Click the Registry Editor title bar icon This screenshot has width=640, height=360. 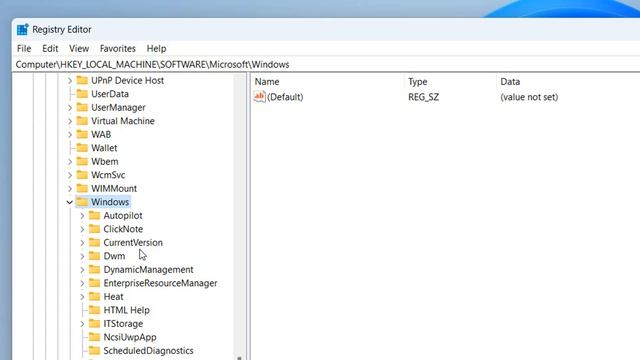pyautogui.click(x=22, y=29)
